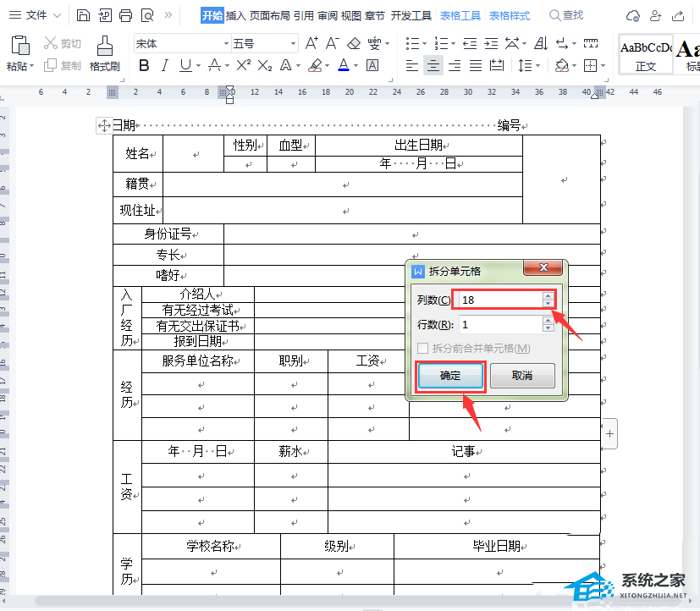Click the 行数 input field
Viewport: 700px width, 611px height.
(500, 324)
